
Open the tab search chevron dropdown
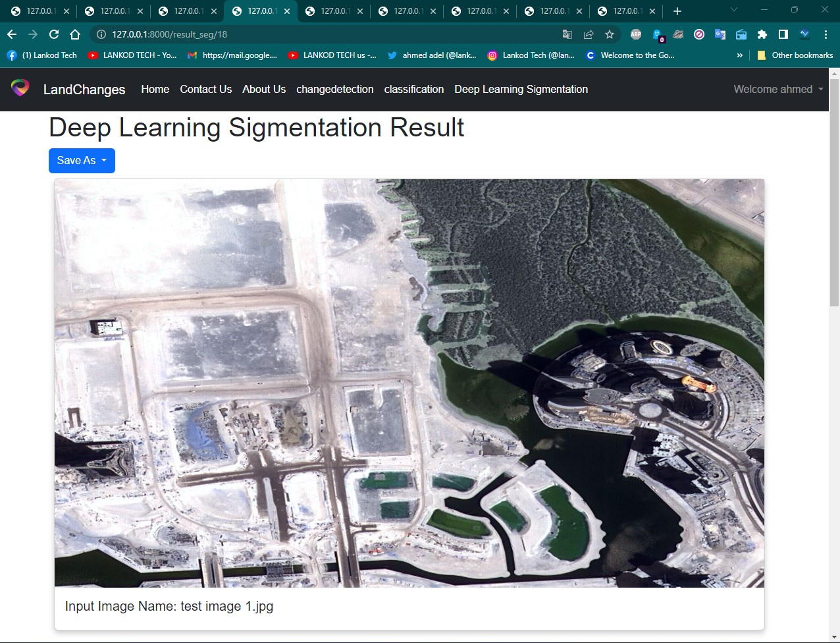click(x=735, y=10)
